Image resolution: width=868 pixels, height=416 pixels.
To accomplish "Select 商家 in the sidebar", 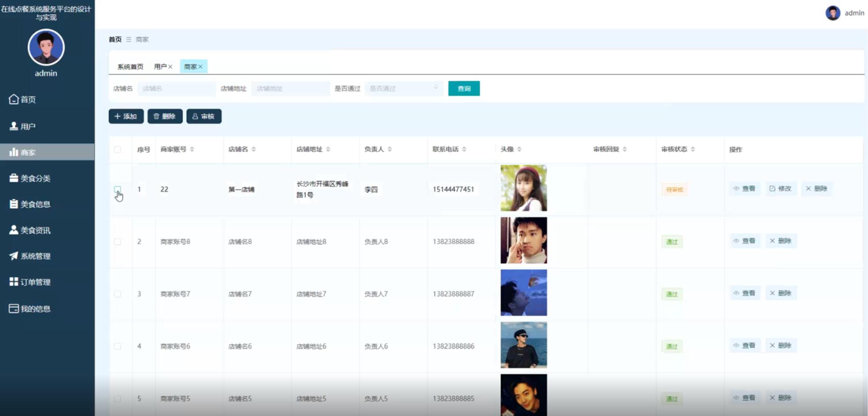I will (47, 152).
